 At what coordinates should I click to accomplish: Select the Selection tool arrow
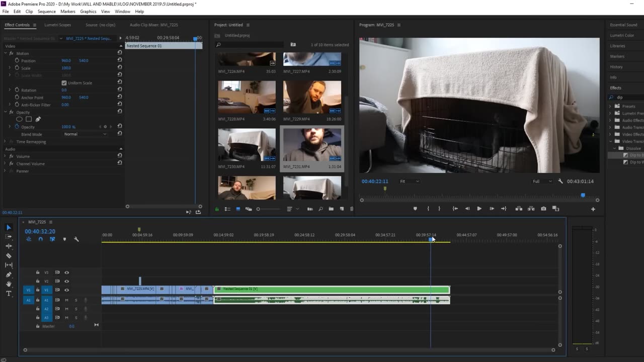point(9,227)
